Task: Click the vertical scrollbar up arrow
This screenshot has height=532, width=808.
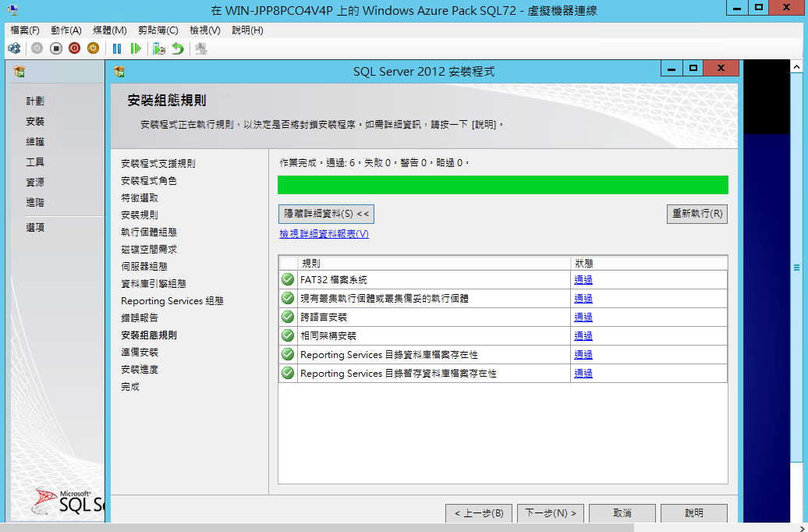Action: pyautogui.click(x=796, y=66)
